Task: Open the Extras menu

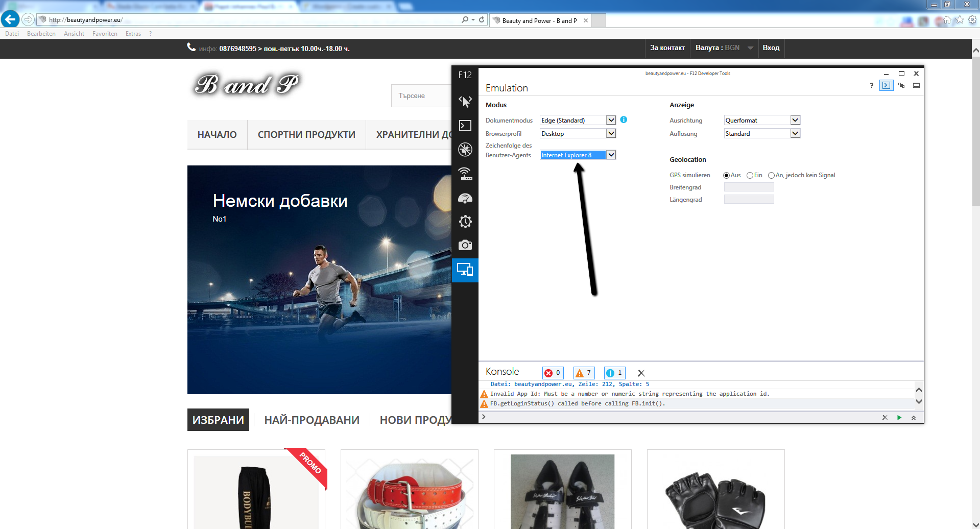Action: [133, 34]
